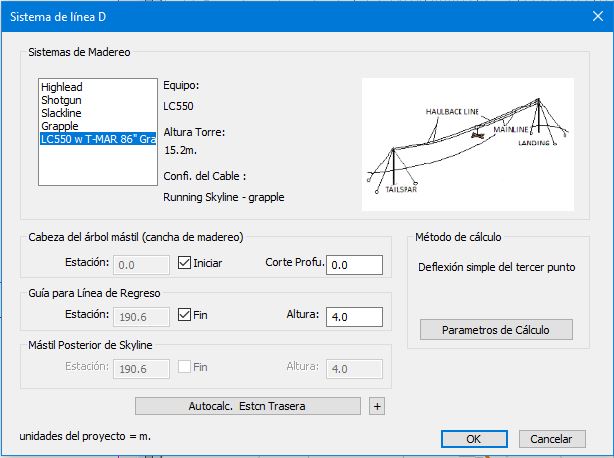
Task: Uncheck Fin for Guía para Línea de Regreso
Action: pyautogui.click(x=184, y=316)
